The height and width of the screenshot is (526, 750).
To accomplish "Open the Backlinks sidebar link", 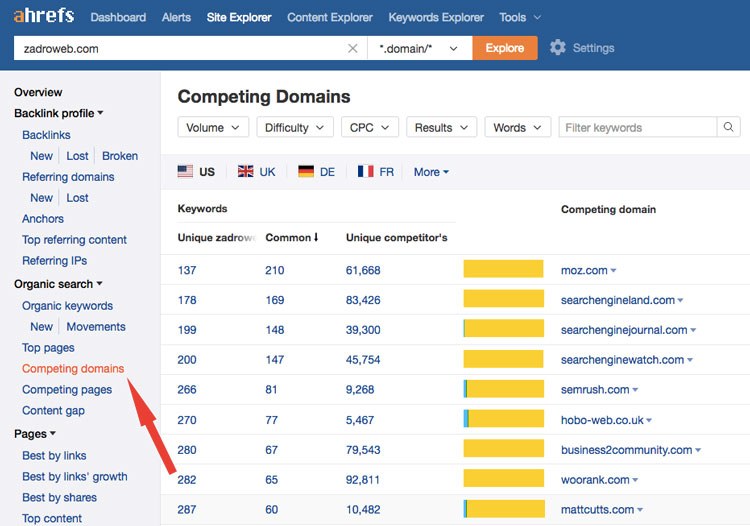I will 46,135.
